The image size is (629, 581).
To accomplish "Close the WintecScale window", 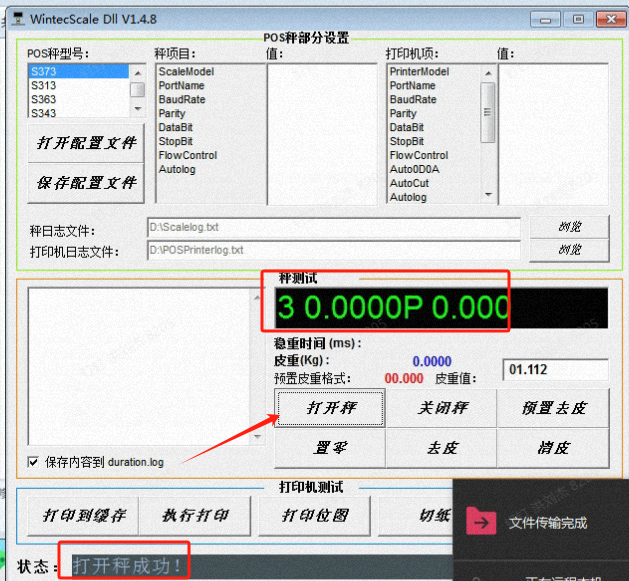I will point(611,19).
